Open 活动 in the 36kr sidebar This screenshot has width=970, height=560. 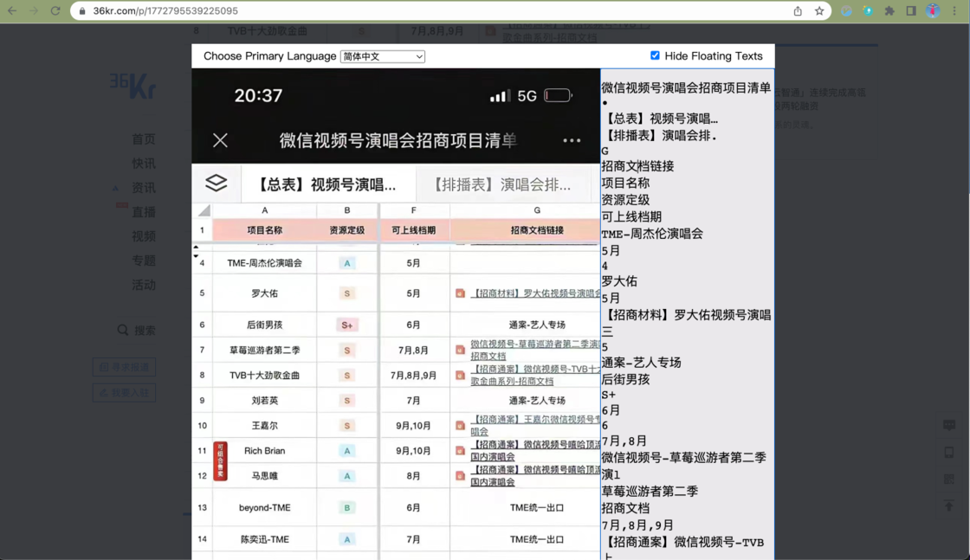pyautogui.click(x=144, y=284)
